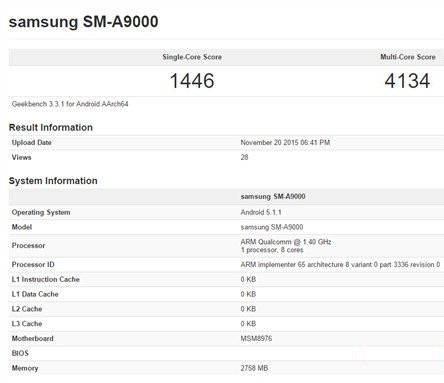Click 0 KB in L1 Data Cache row
Screen dimensions: 444x383
(248, 294)
